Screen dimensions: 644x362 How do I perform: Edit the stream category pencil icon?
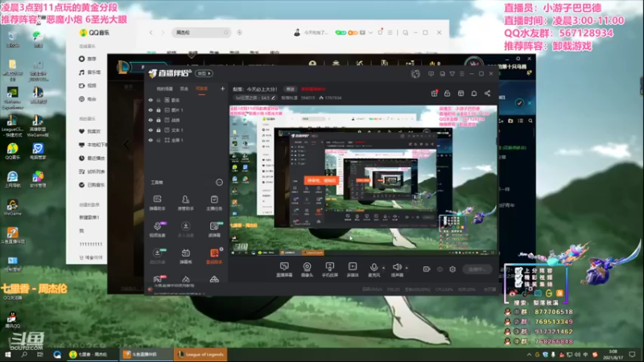[x=273, y=97]
